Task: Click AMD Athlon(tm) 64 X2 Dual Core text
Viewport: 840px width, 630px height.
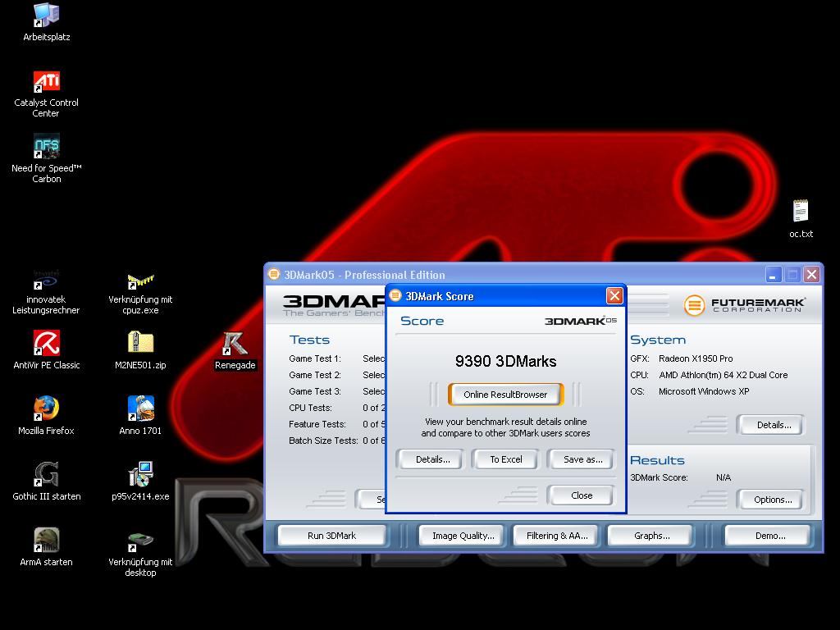Action: point(724,376)
